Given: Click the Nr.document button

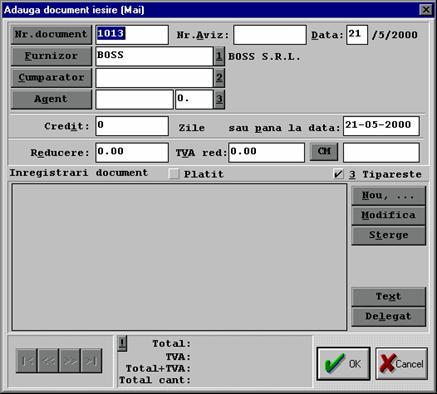Looking at the screenshot, I should pos(51,35).
